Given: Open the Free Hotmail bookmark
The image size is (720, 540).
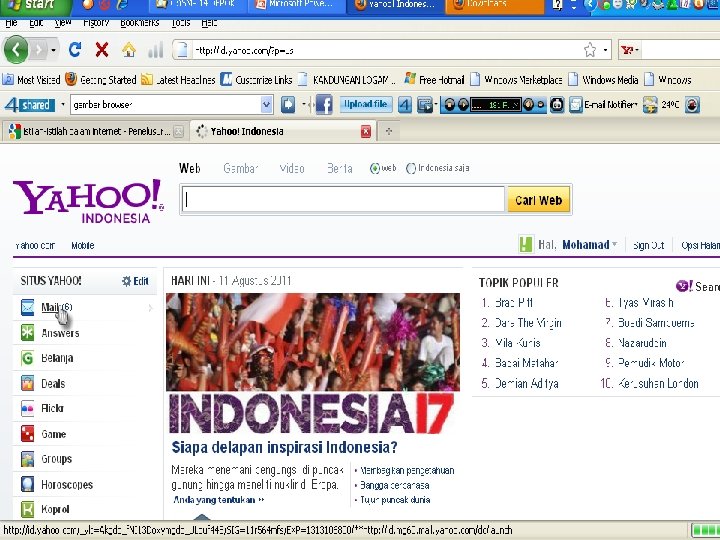Looking at the screenshot, I should pos(434,80).
